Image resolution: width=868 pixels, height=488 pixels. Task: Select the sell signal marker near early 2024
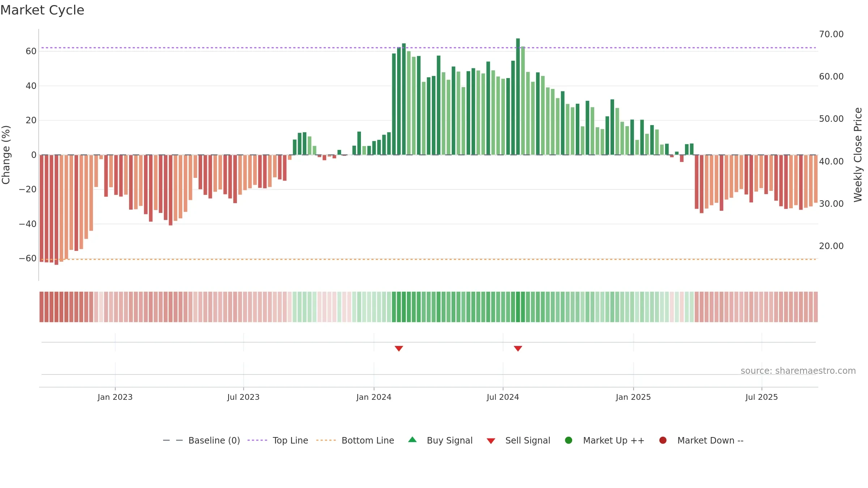399,348
